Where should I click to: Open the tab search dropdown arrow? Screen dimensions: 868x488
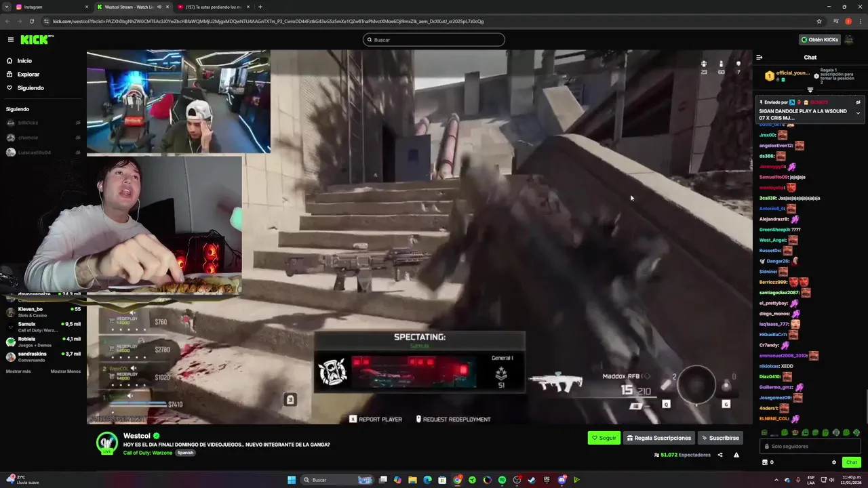[x=6, y=7]
